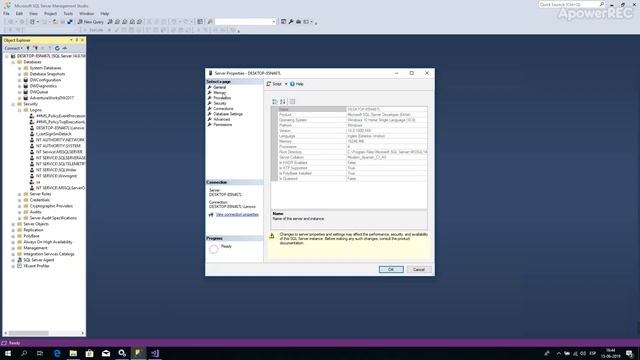Click the XEvent Profiler icon

(x=19, y=266)
